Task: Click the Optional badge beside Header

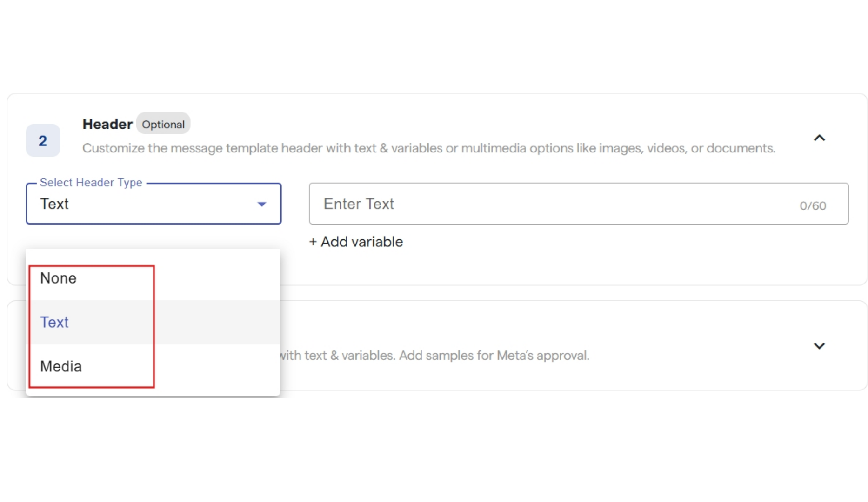Action: [x=163, y=124]
